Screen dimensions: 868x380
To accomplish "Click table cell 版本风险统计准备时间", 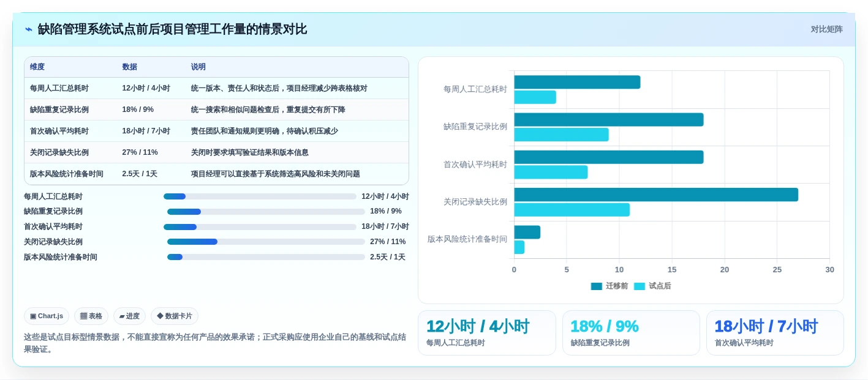I will click(67, 174).
